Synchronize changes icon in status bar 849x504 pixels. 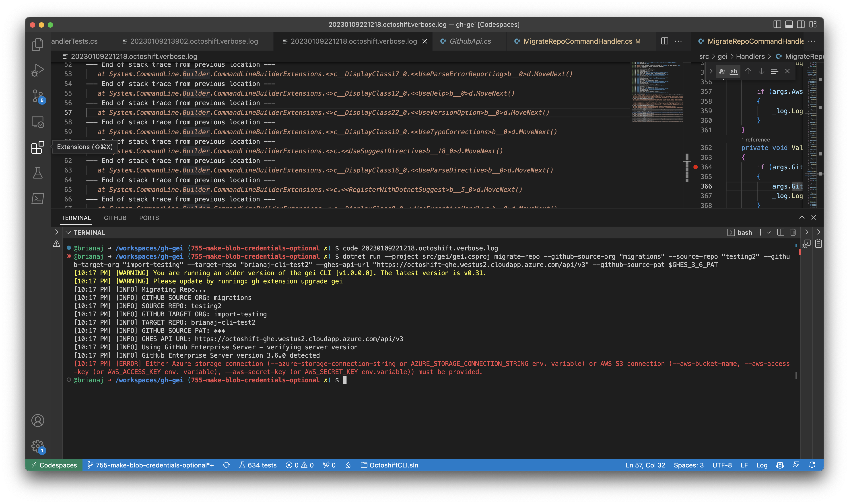tap(226, 465)
